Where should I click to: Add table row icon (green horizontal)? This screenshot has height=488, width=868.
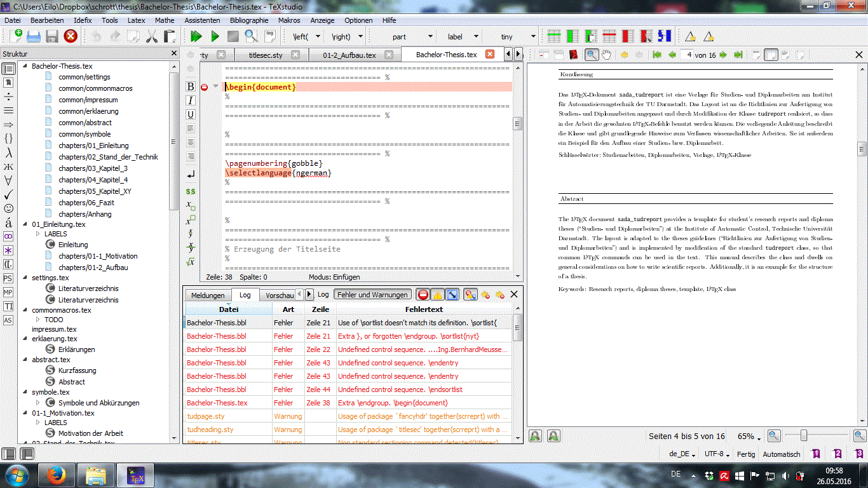tap(554, 36)
